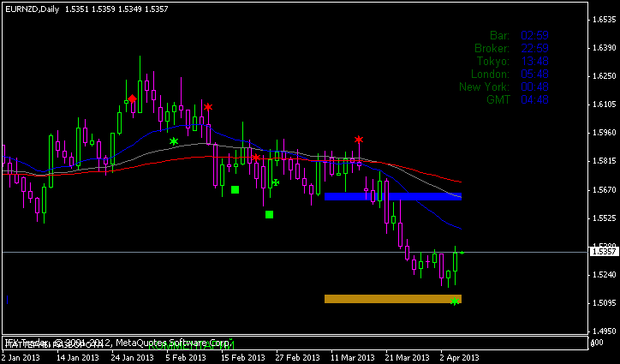Select the blue resistance zone rectangle

click(x=393, y=196)
